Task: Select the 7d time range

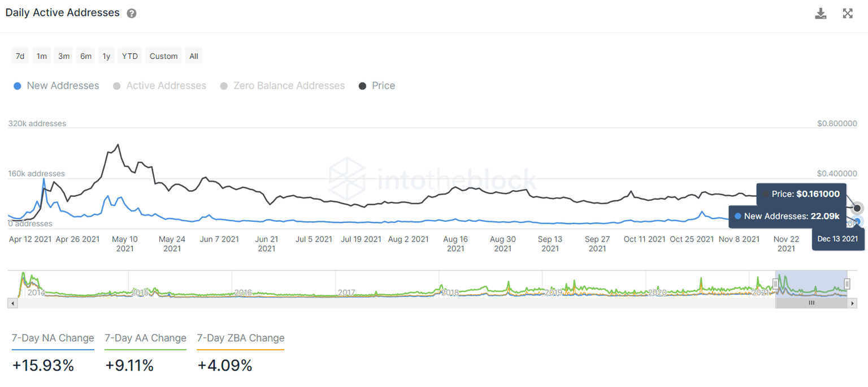Action: (x=20, y=56)
